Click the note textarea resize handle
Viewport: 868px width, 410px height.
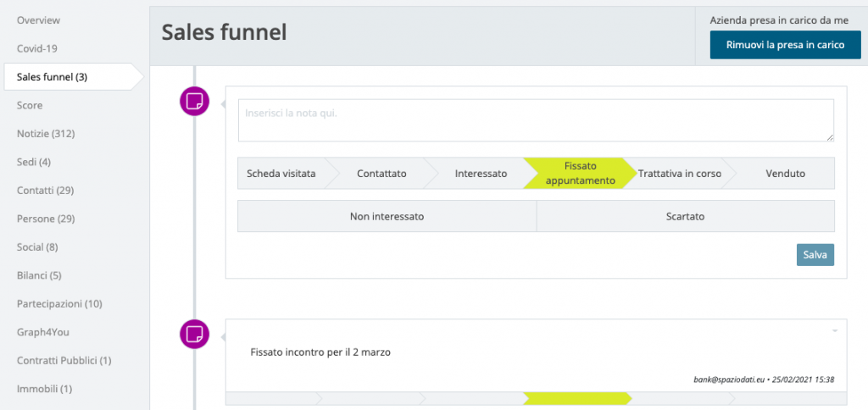(831, 138)
